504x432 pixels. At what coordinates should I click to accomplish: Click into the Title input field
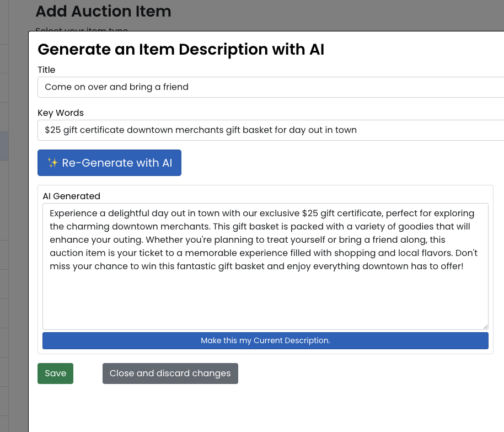coord(270,87)
